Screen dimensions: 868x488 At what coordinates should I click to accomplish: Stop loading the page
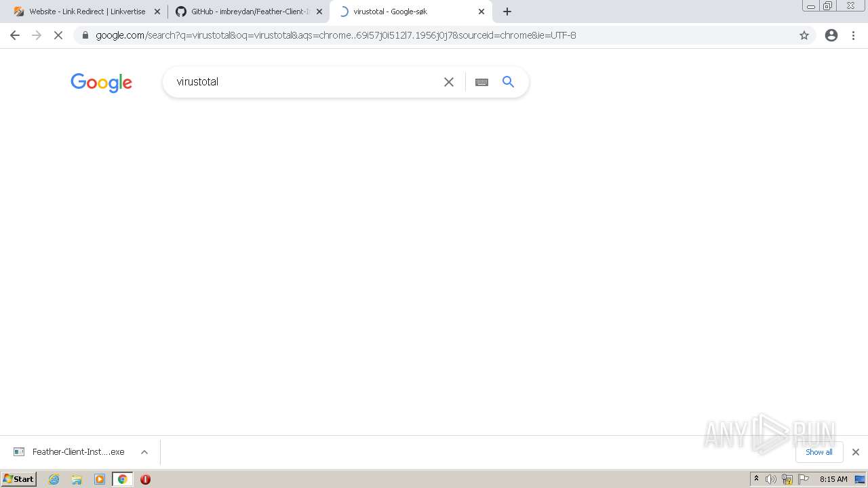[58, 35]
